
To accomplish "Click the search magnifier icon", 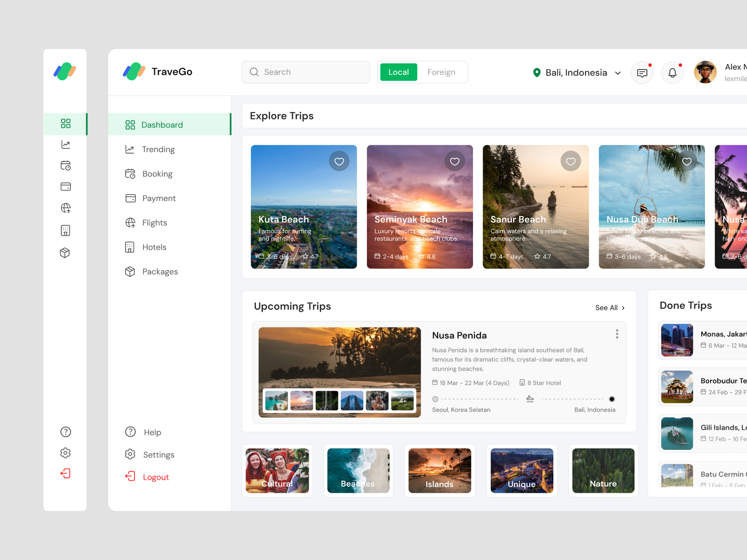I will [254, 72].
